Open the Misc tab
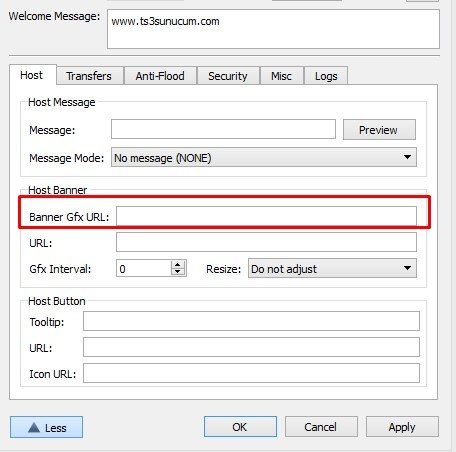 [282, 76]
